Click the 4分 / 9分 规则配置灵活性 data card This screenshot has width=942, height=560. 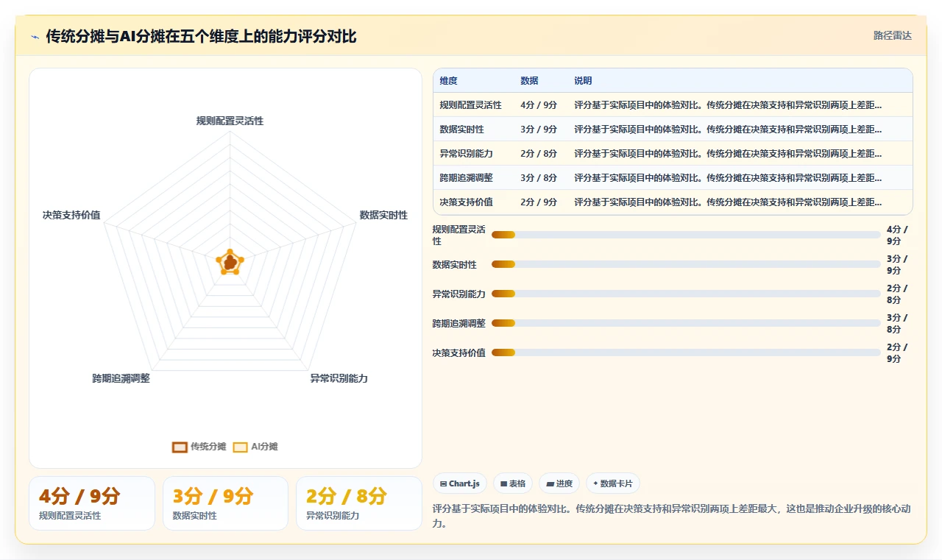[92, 503]
